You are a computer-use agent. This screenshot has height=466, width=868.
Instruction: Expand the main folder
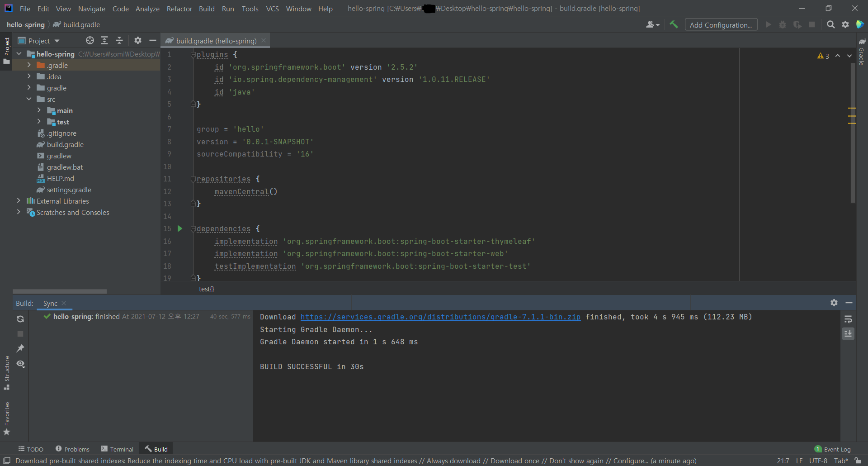pyautogui.click(x=39, y=110)
